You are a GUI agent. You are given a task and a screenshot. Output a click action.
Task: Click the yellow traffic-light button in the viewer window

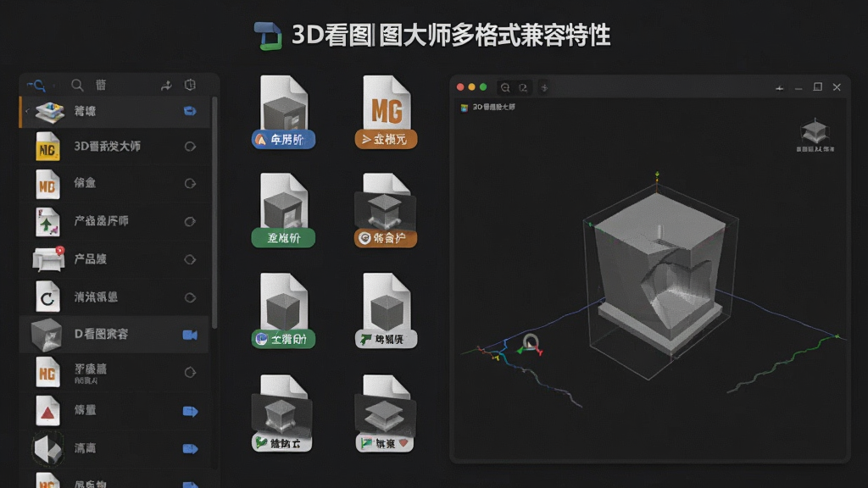[x=471, y=87]
